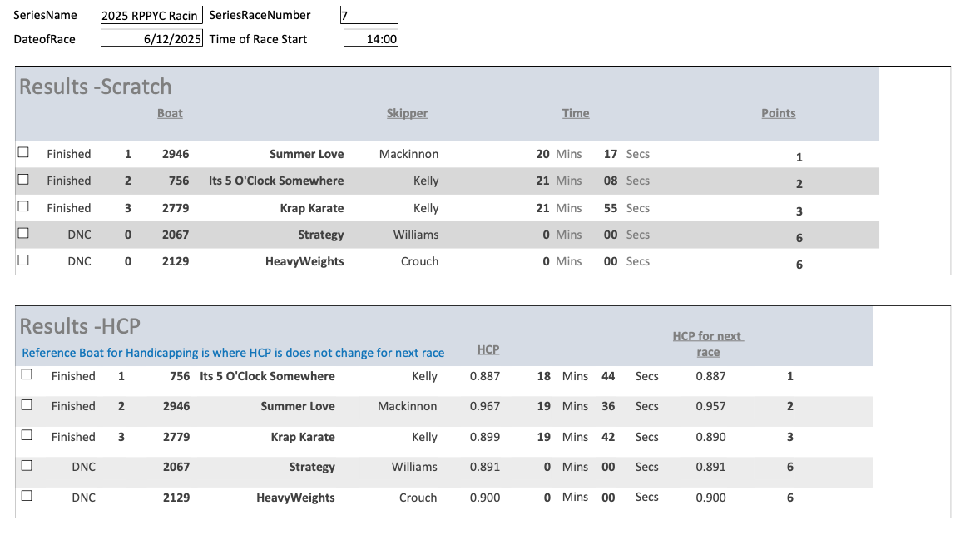Tick the Krap Karate checkbox in Scratch results
The image size is (980, 550).
[x=23, y=206]
